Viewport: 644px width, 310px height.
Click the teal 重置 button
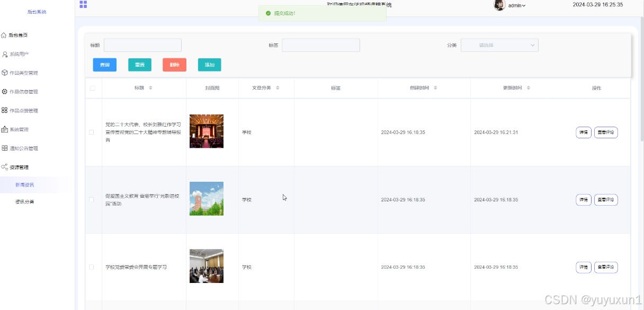click(140, 65)
